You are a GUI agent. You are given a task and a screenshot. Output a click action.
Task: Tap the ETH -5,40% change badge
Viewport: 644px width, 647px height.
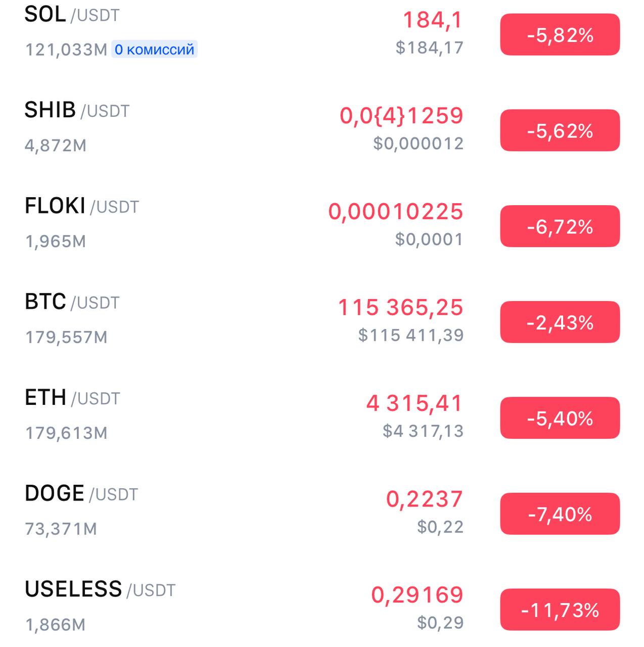click(x=560, y=418)
